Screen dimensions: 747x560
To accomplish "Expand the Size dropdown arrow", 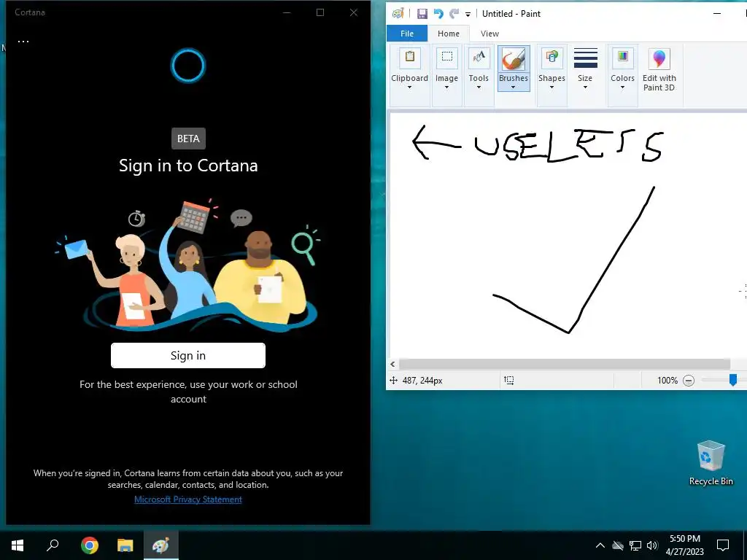I will tap(585, 87).
